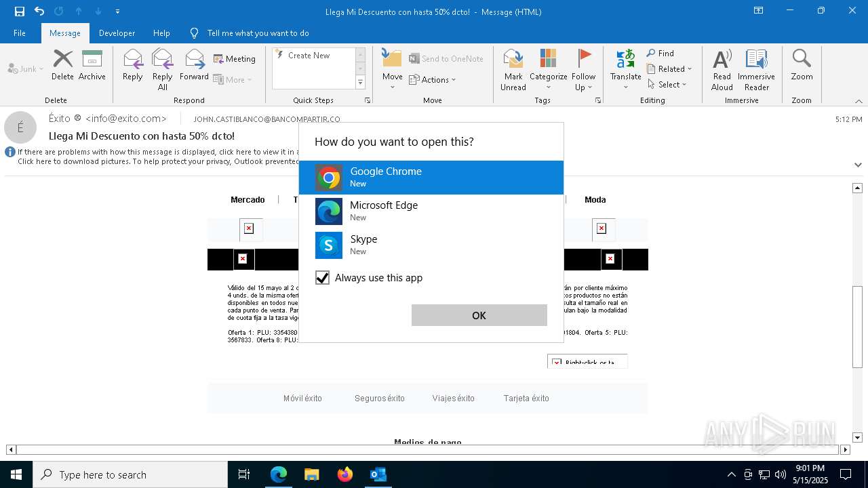
Task: Click the Seguros éxito link
Action: (380, 399)
